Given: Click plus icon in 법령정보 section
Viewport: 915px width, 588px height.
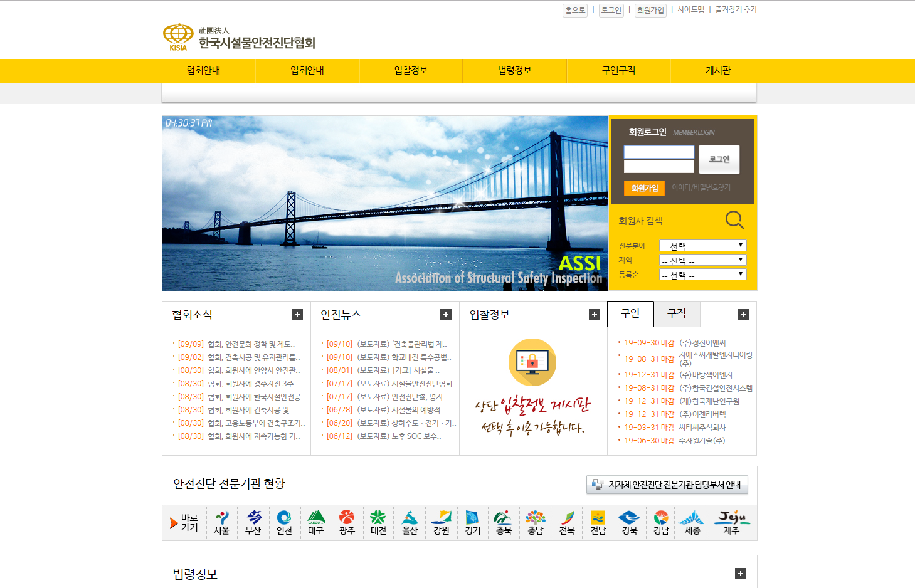Looking at the screenshot, I should click(741, 574).
